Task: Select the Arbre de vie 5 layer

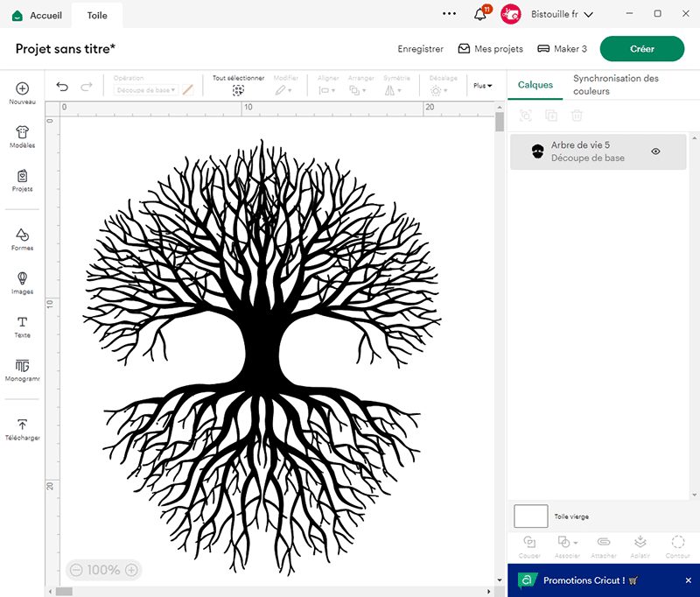Action: pos(598,151)
